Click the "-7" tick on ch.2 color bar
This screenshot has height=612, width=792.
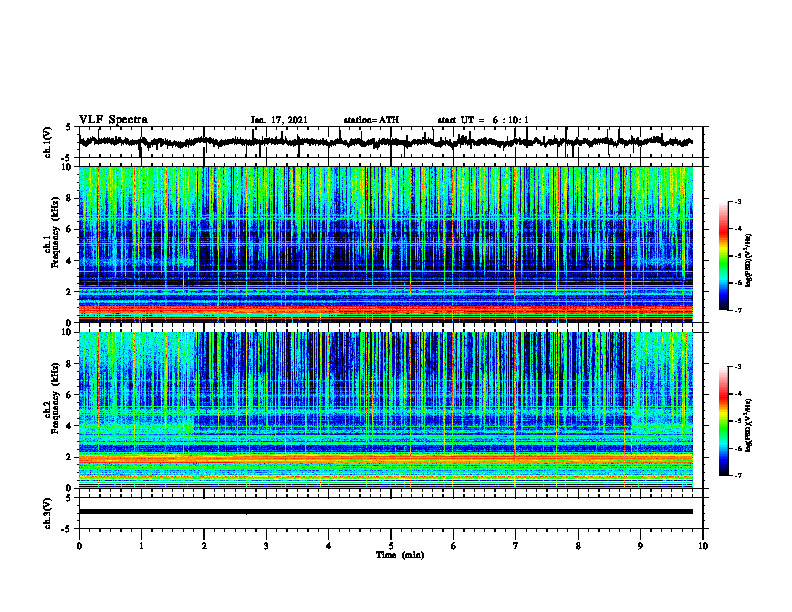(738, 475)
